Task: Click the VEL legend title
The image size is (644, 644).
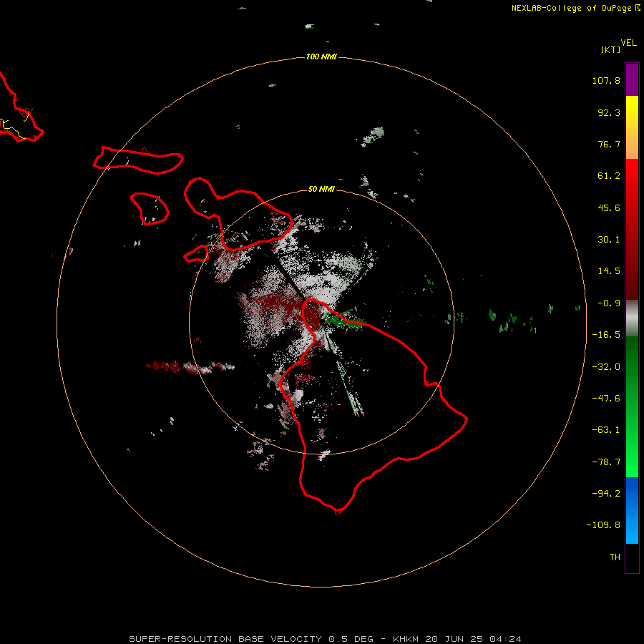Action: pyautogui.click(x=628, y=43)
